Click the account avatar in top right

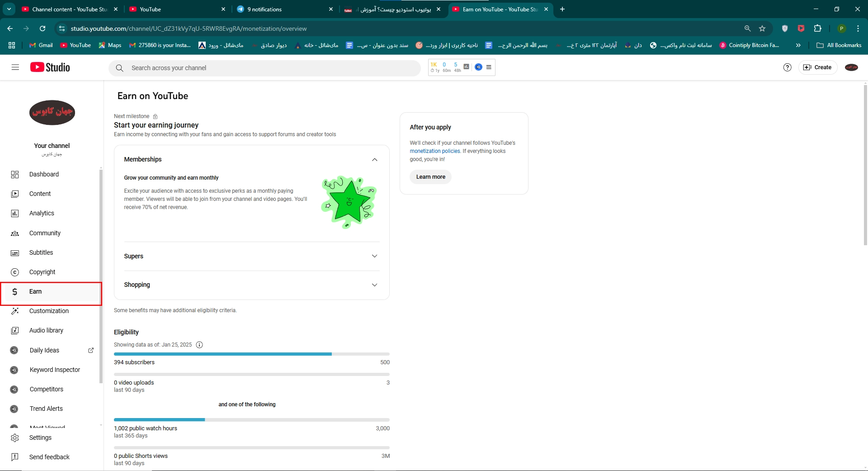pyautogui.click(x=851, y=67)
